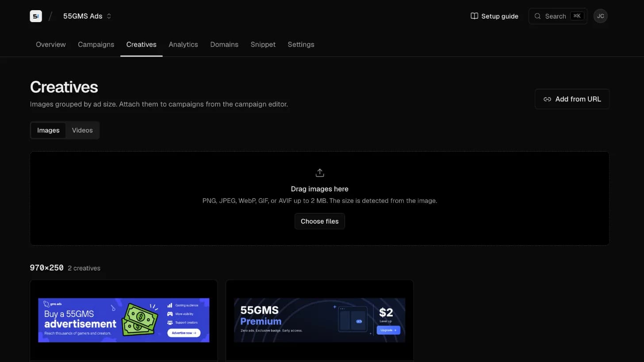Click the Creatives page heading
644x362 pixels.
pyautogui.click(x=64, y=87)
